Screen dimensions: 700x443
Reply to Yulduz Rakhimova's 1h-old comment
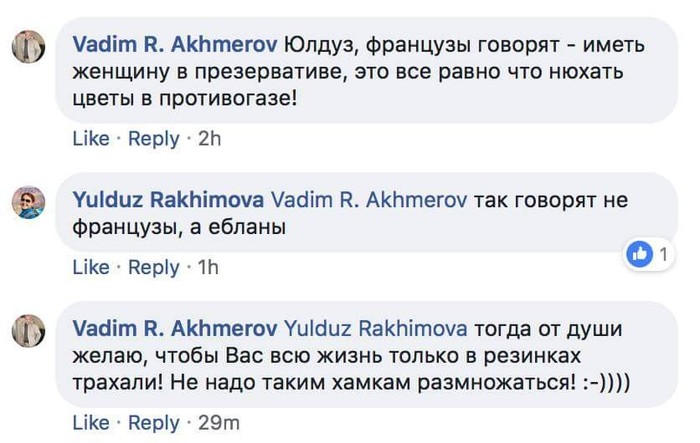click(153, 267)
